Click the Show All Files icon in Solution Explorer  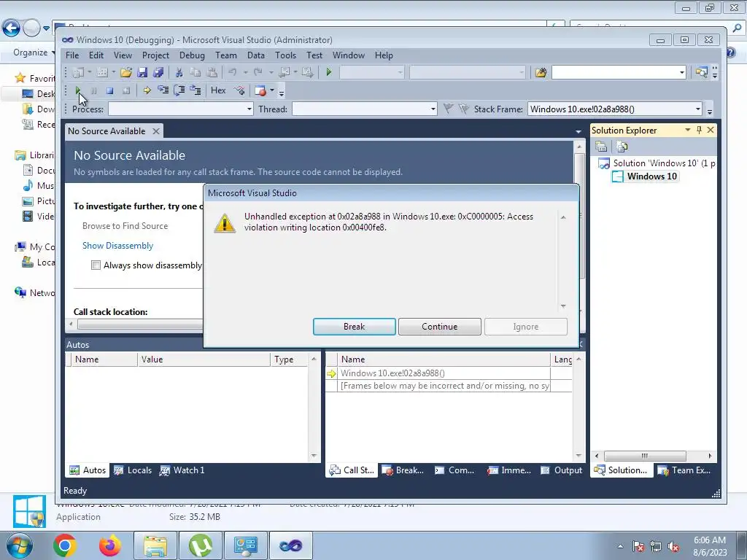click(622, 147)
